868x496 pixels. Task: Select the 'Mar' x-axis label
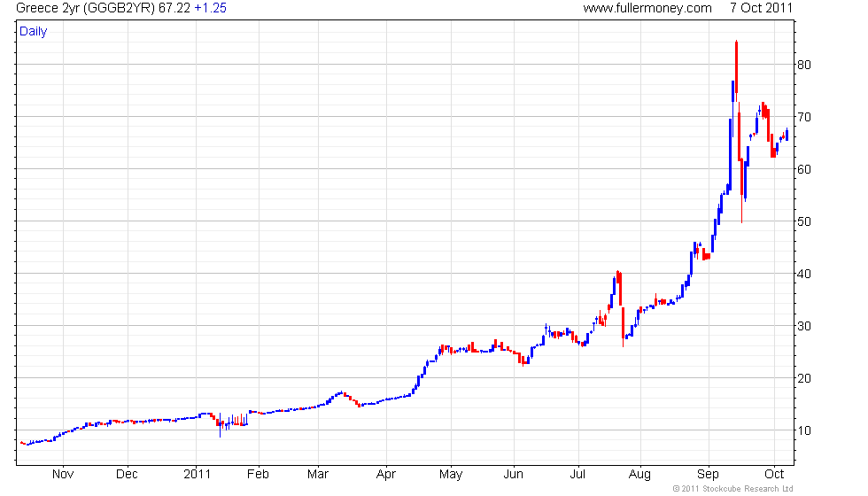318,475
